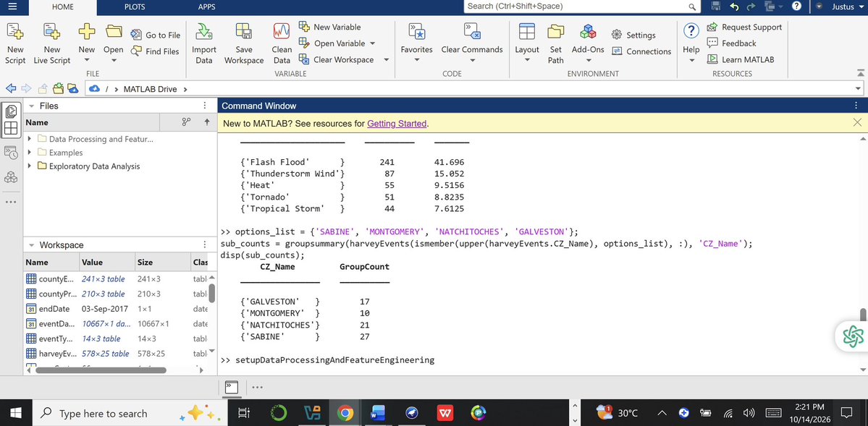Click the Undo icon in the title bar
The width and height of the screenshot is (868, 426).
point(734,7)
